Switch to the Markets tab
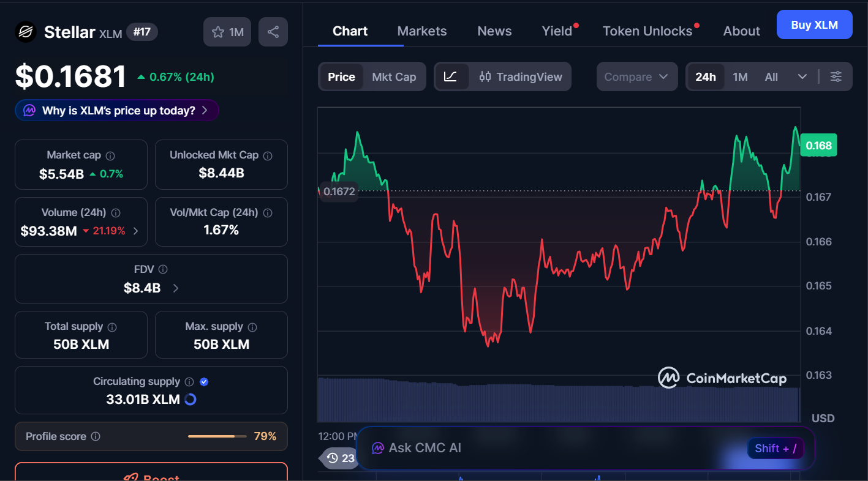This screenshot has width=868, height=481. (421, 31)
